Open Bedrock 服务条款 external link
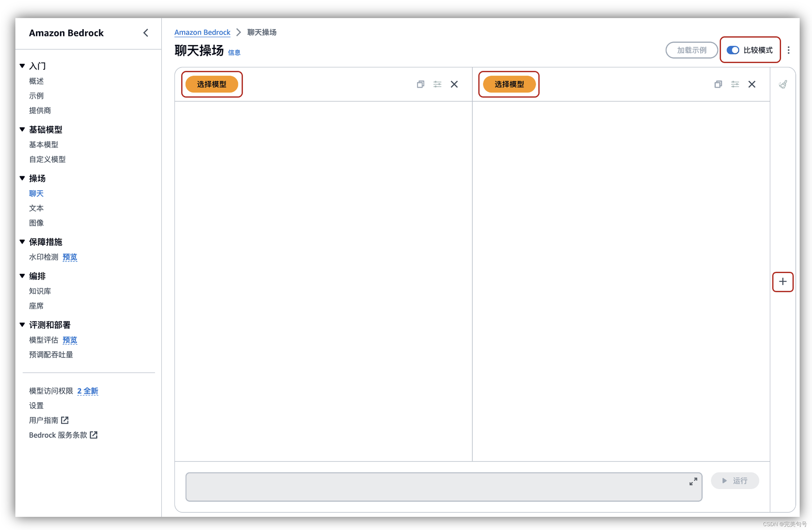Screen dimensions: 812x530 (63, 435)
